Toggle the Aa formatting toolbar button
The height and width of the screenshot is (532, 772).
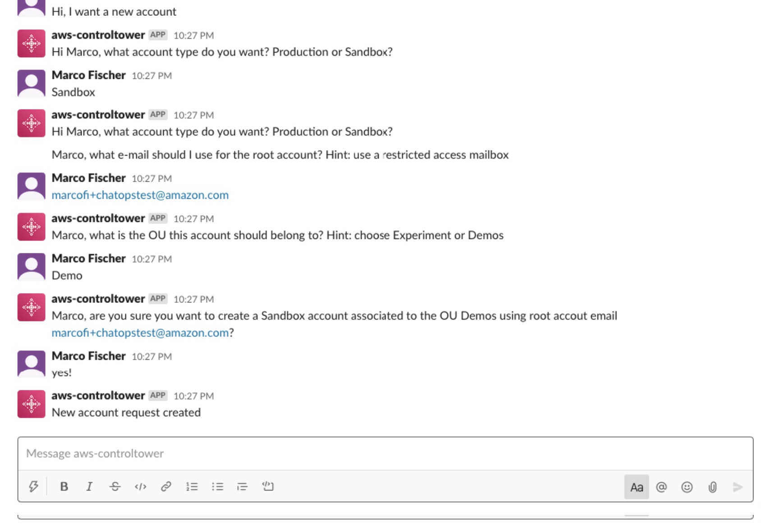click(636, 487)
